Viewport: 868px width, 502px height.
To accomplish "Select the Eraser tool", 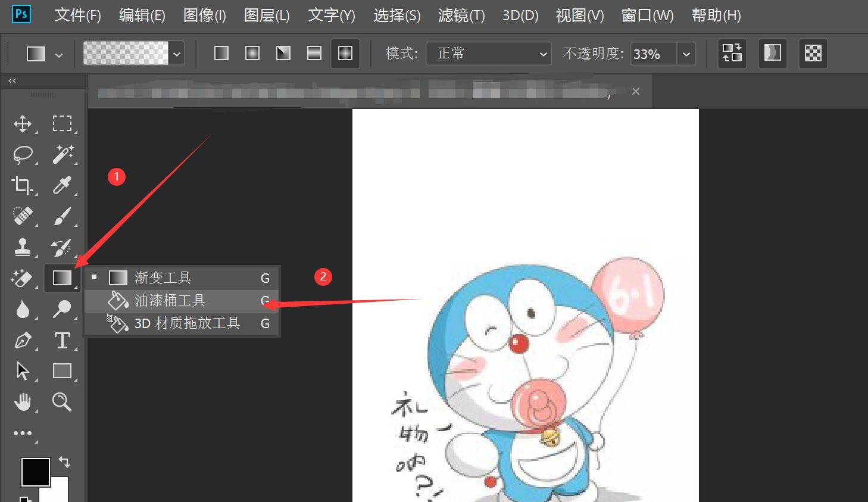I will click(x=22, y=278).
